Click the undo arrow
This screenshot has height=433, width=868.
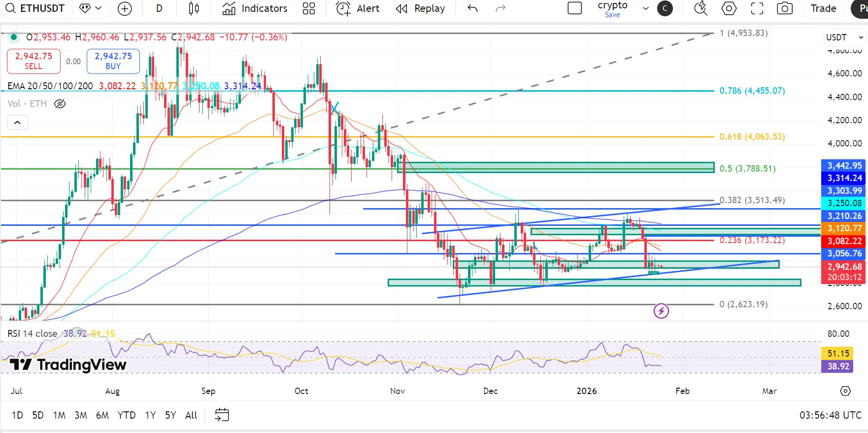[x=472, y=8]
